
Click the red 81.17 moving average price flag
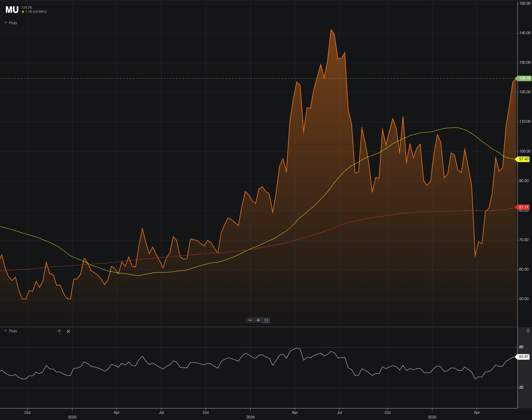click(524, 207)
